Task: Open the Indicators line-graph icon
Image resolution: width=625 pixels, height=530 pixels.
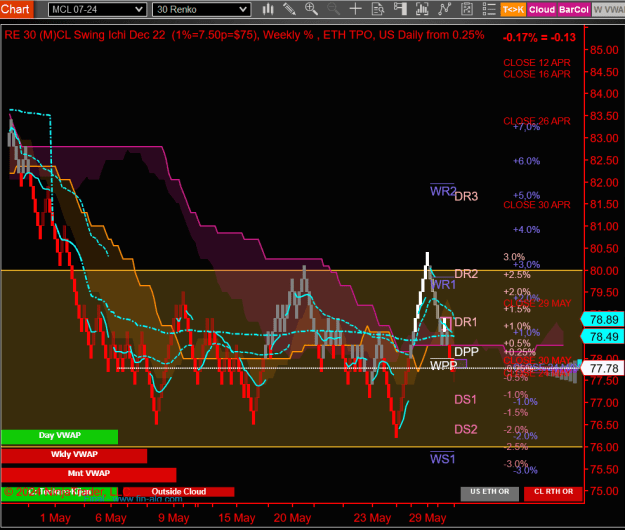Action: pos(444,9)
